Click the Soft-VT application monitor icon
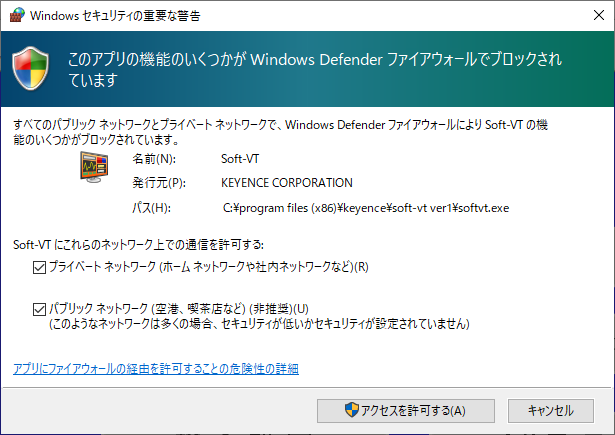Image resolution: width=615 pixels, height=435 pixels. [94, 167]
